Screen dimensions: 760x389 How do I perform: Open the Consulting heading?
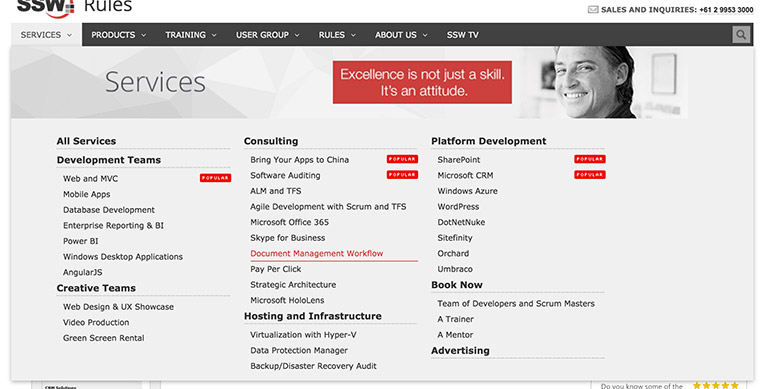point(271,141)
